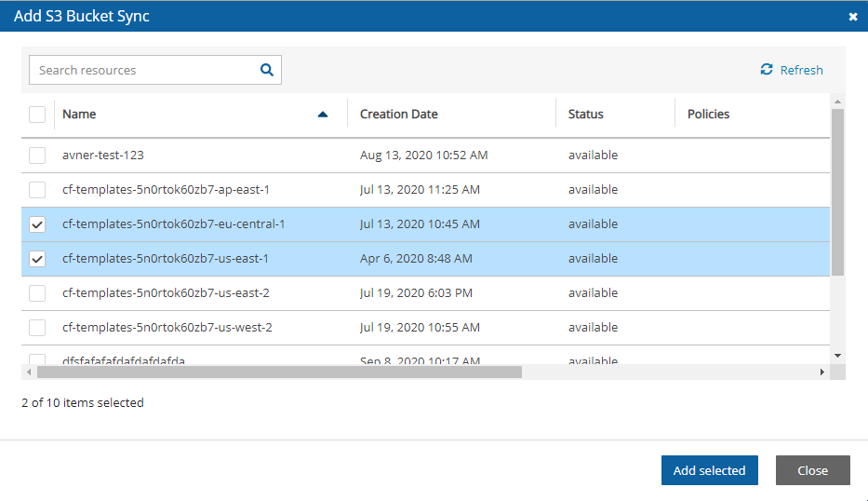Screen dimensions: 868x501
Task: Uncheck the cf-templates eu-central-1 bucket checkbox
Action: click(37, 224)
